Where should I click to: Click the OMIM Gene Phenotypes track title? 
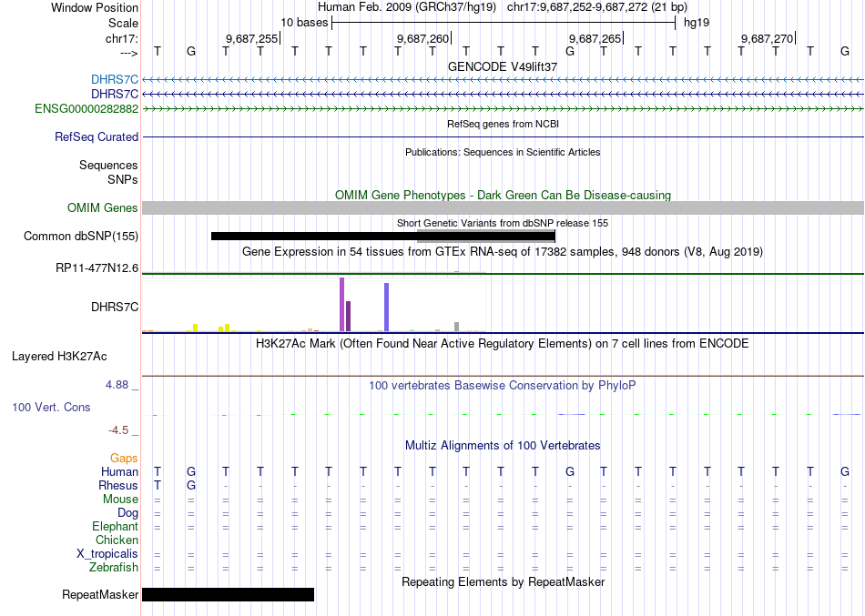pyautogui.click(x=504, y=196)
